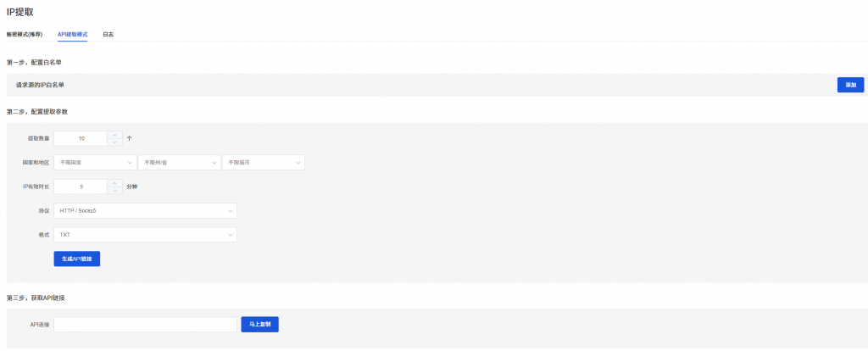This screenshot has width=868, height=351.
Task: Decrease 提取数量 with the down arrow
Action: coord(115,142)
